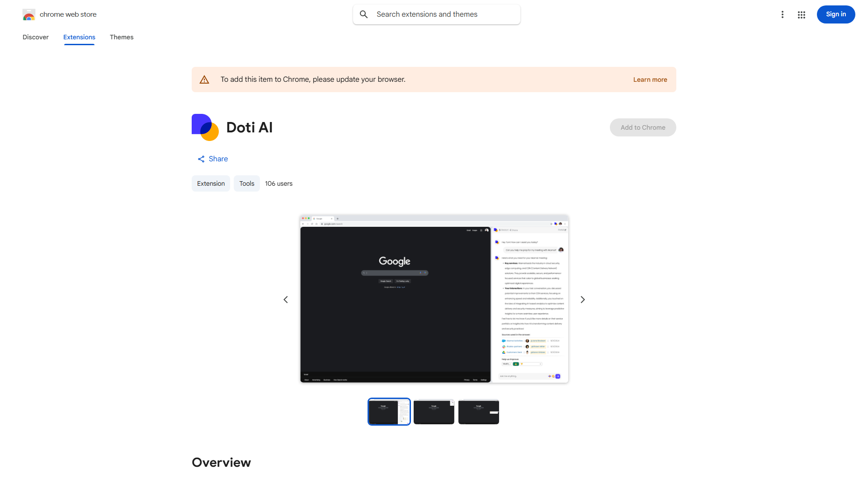The image size is (868, 488).
Task: Click the Tools category chip
Action: [x=246, y=183]
